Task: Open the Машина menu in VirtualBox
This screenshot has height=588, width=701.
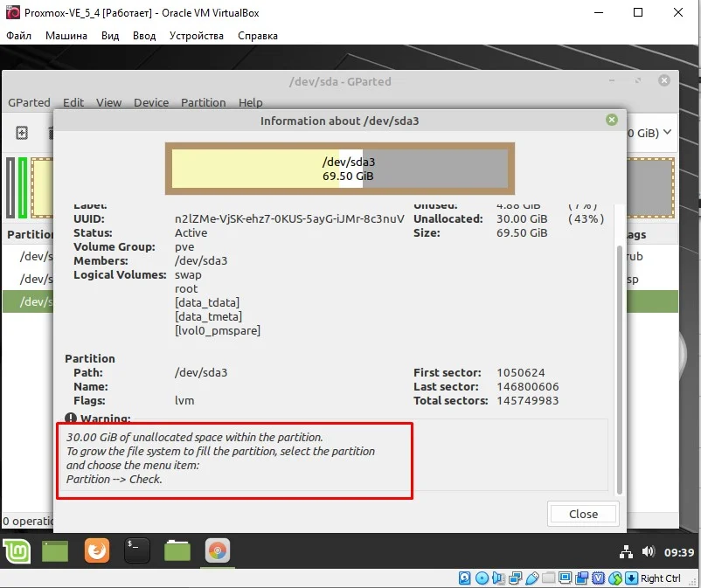Action: (x=66, y=36)
